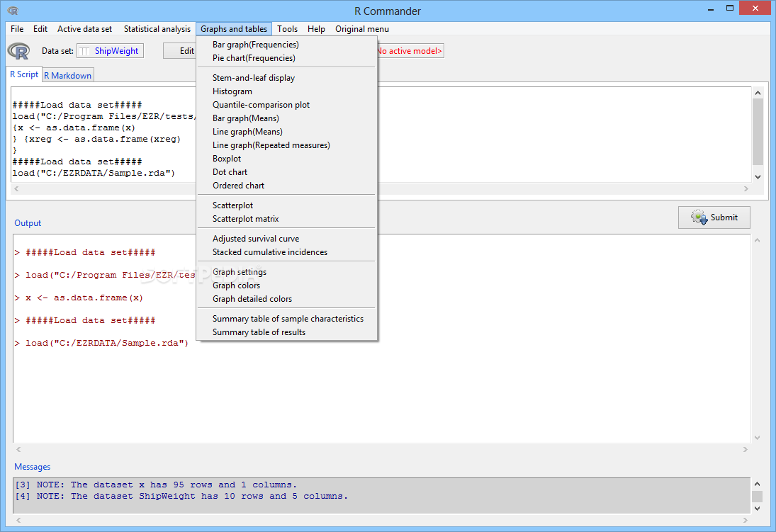Open the Help menu
The width and height of the screenshot is (776, 532).
316,29
